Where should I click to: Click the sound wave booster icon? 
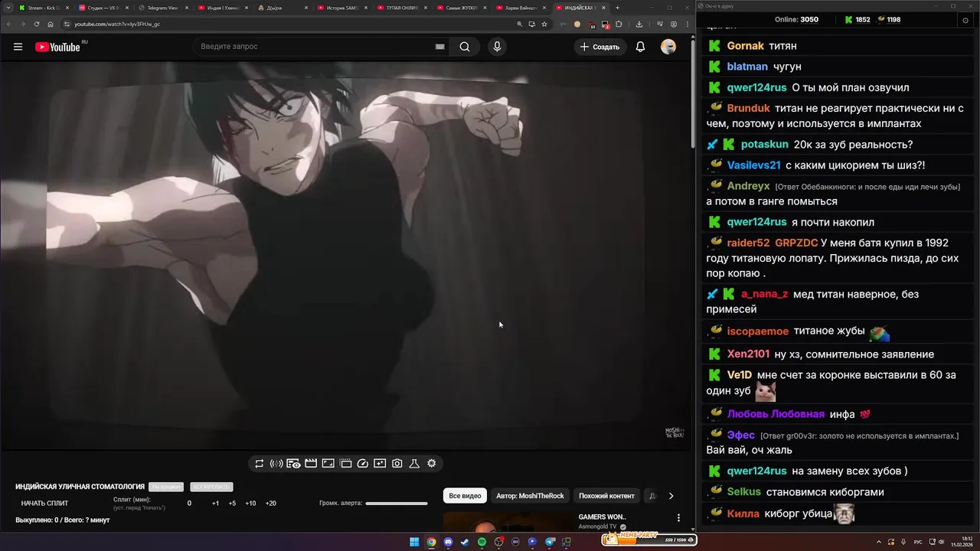pyautogui.click(x=276, y=463)
